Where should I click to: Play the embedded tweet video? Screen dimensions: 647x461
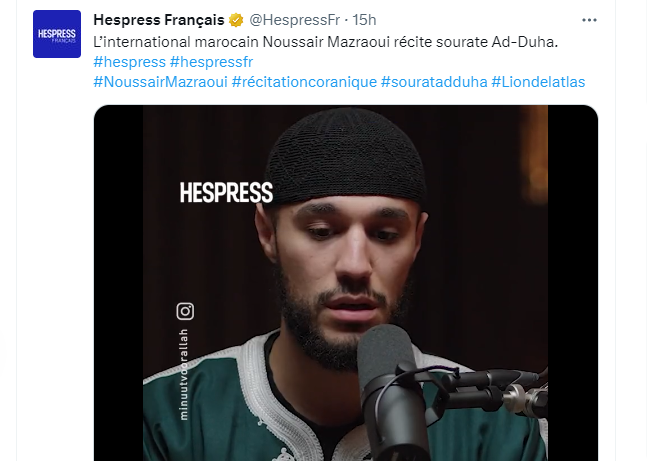pos(346,283)
